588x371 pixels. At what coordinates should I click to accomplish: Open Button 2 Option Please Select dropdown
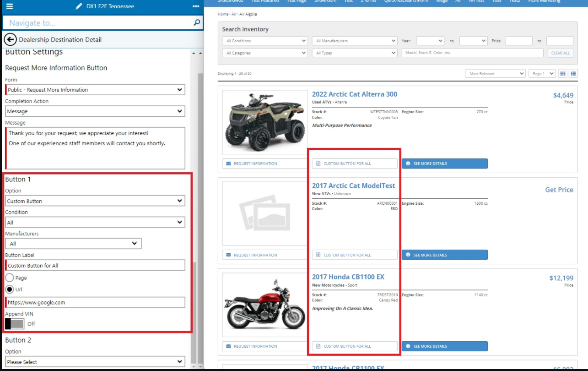click(x=95, y=362)
